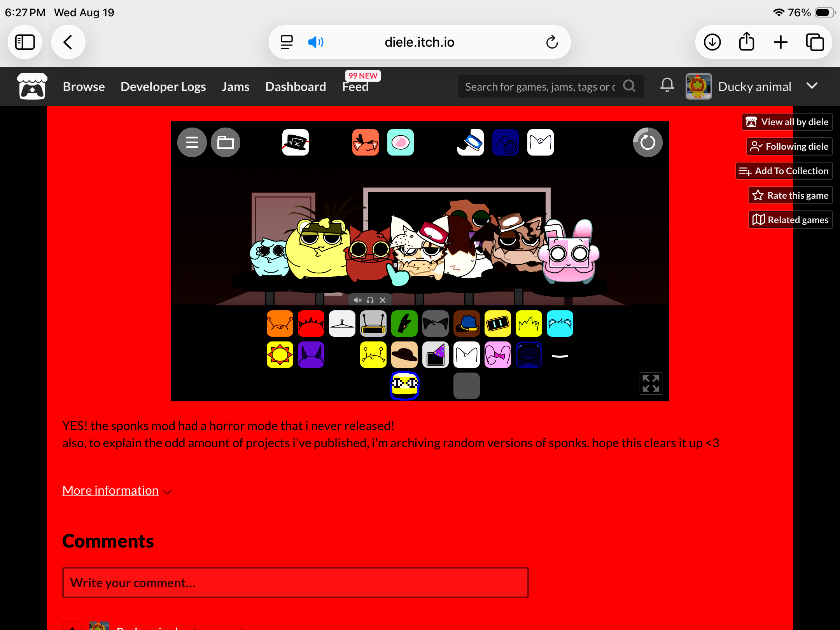Mute the tab audio in address bar
This screenshot has width=840, height=630.
coord(316,42)
